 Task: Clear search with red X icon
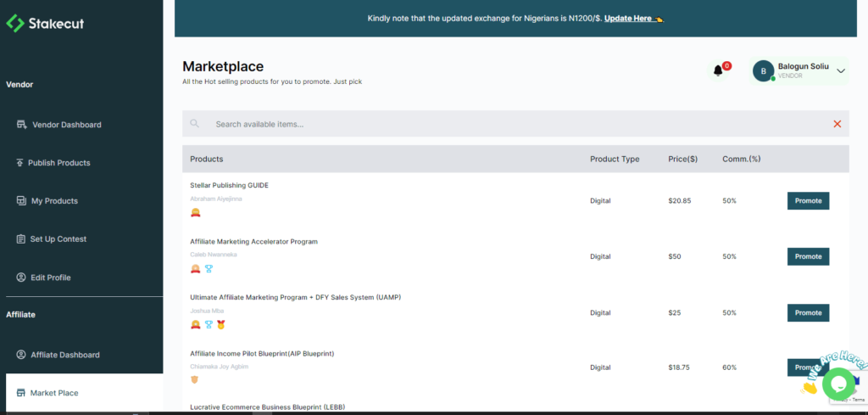[837, 124]
